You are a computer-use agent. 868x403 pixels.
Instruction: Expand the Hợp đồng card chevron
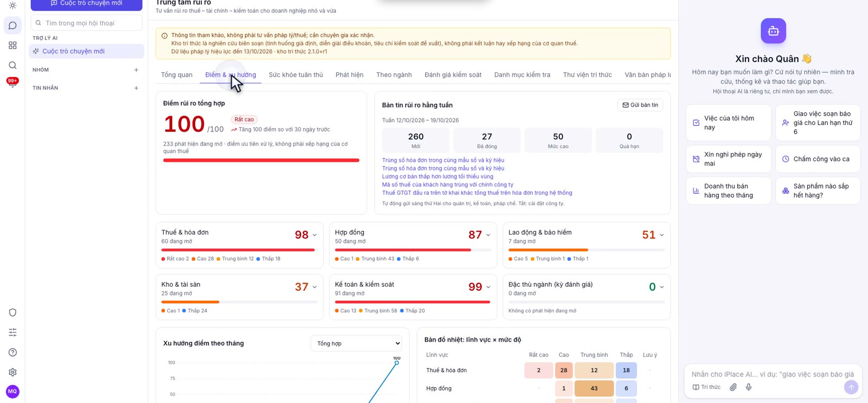point(488,235)
